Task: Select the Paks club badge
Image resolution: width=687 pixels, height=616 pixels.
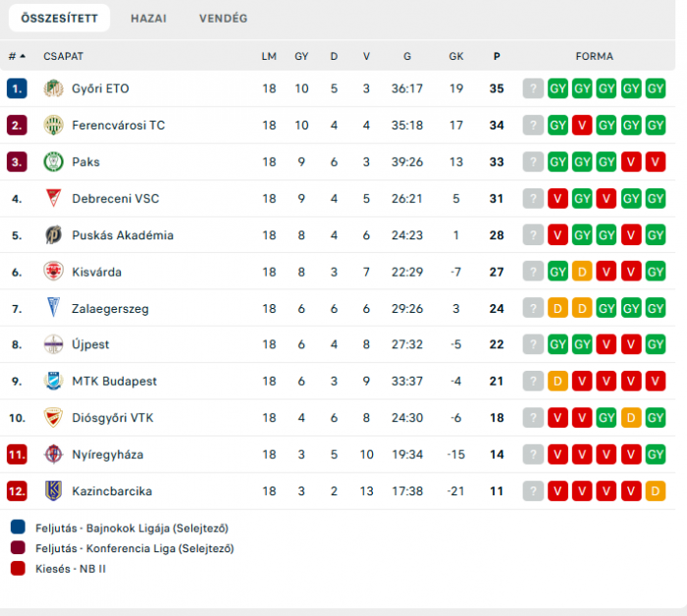Action: (x=53, y=162)
